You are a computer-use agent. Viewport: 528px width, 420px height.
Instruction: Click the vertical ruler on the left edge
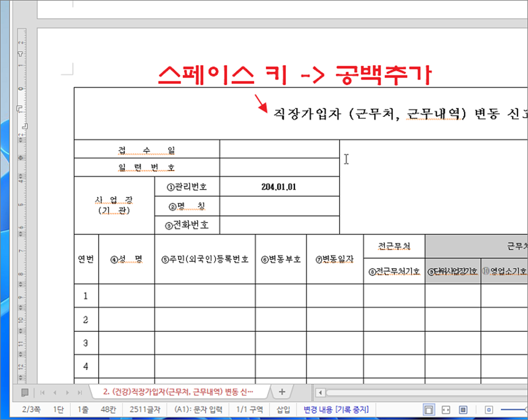pyautogui.click(x=21, y=206)
